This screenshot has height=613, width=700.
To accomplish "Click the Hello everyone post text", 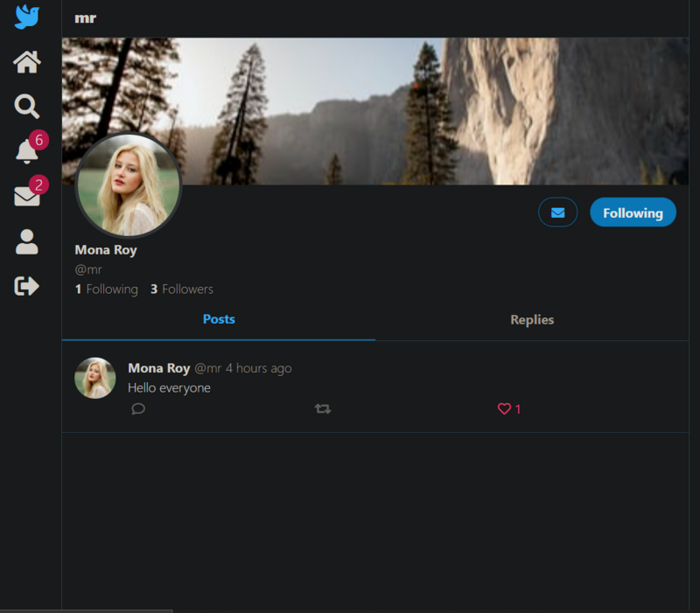I will (169, 388).
